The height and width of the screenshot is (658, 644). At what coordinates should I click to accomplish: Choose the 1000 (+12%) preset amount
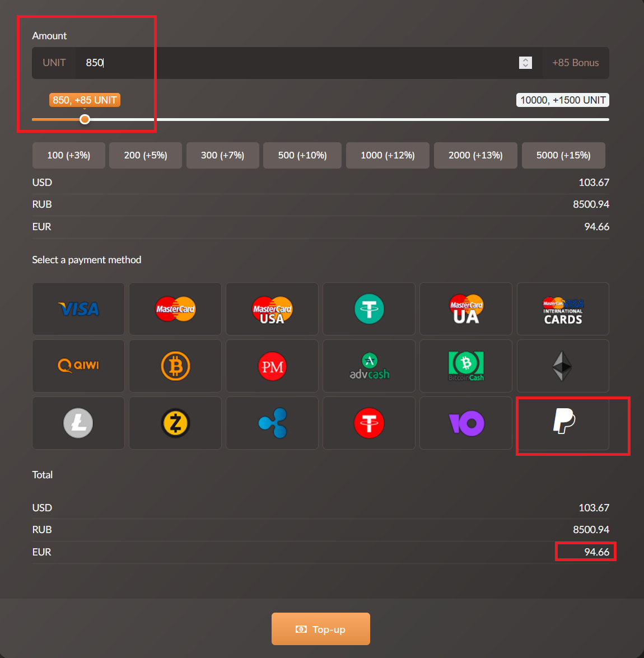pyautogui.click(x=388, y=155)
